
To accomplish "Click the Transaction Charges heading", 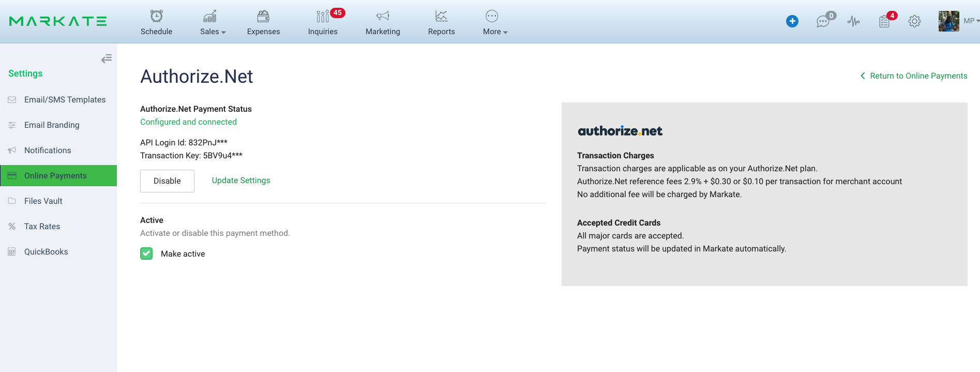I will pyautogui.click(x=615, y=156).
